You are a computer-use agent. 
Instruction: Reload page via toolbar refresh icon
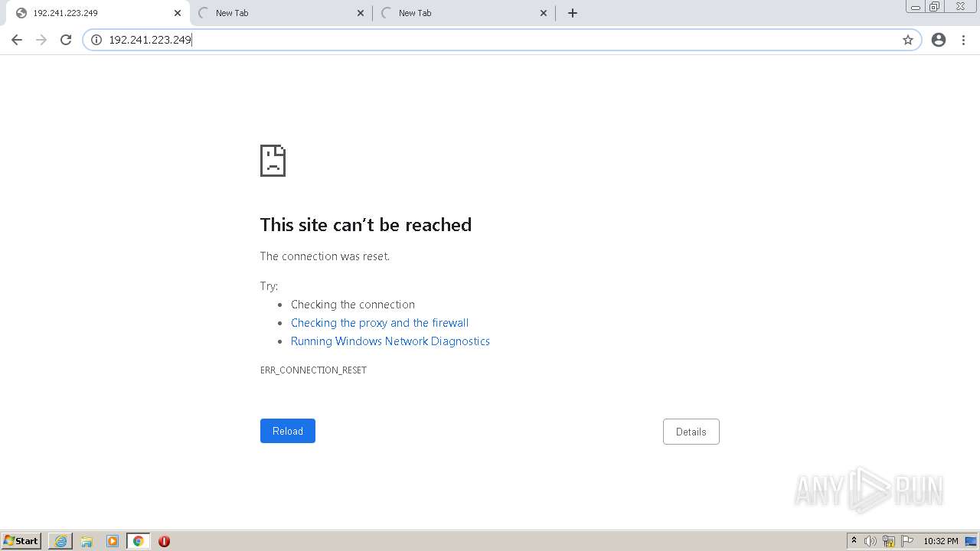66,40
